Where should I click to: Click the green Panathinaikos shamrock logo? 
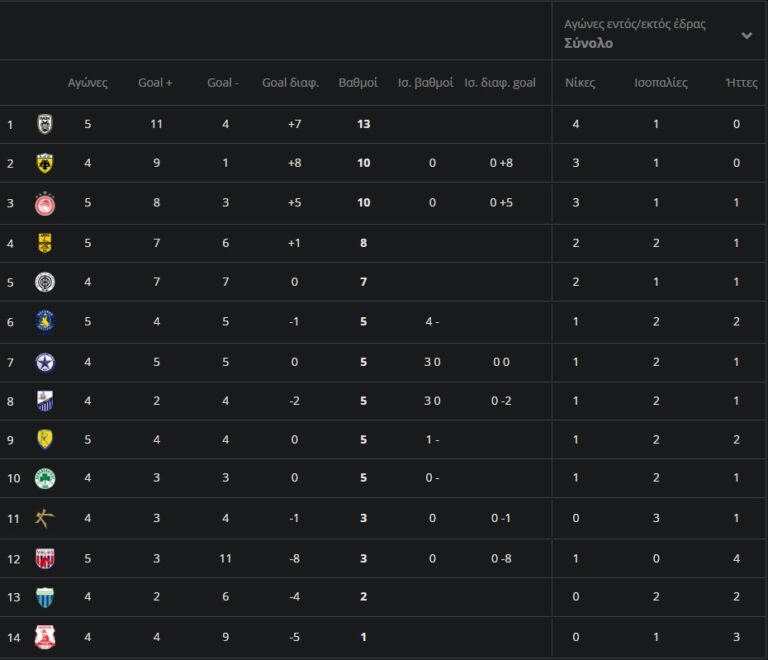[45, 478]
